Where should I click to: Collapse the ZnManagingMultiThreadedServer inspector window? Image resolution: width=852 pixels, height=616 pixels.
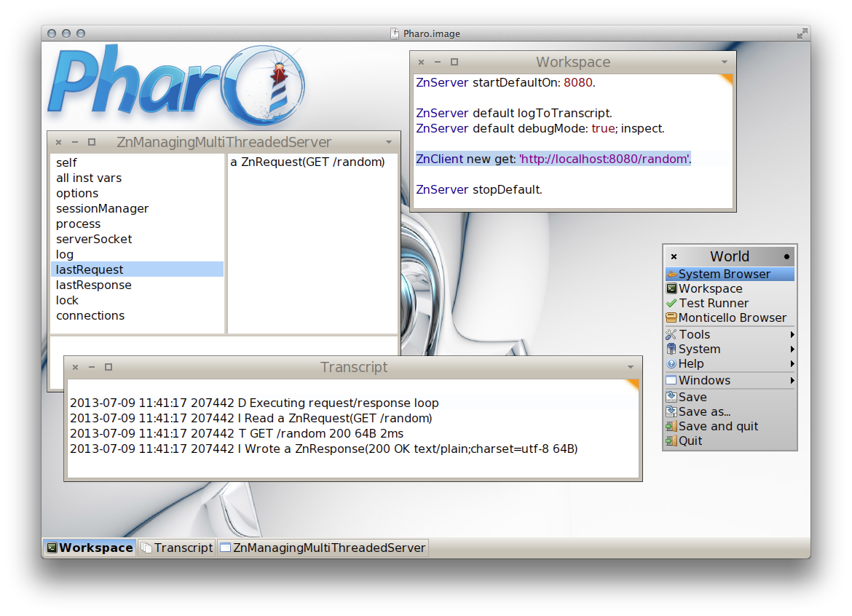[75, 142]
